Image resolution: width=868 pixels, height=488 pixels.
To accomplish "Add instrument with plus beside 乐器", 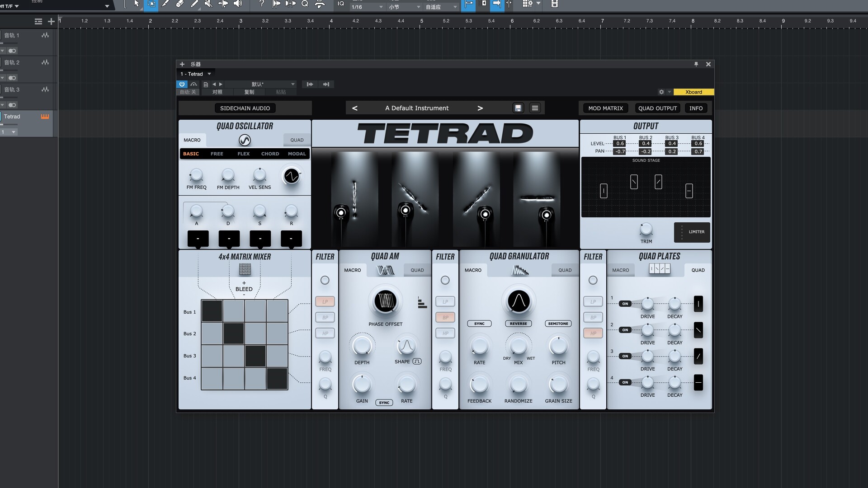I will [x=182, y=64].
